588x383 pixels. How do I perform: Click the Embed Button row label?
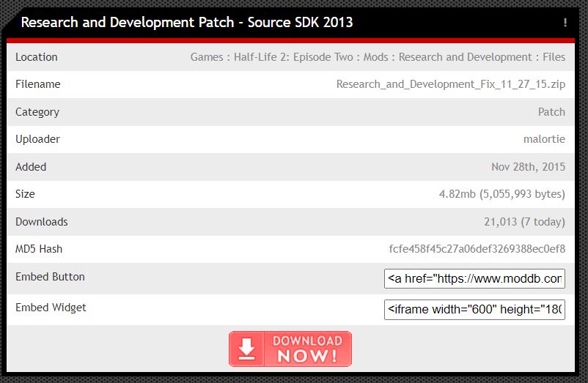click(50, 277)
